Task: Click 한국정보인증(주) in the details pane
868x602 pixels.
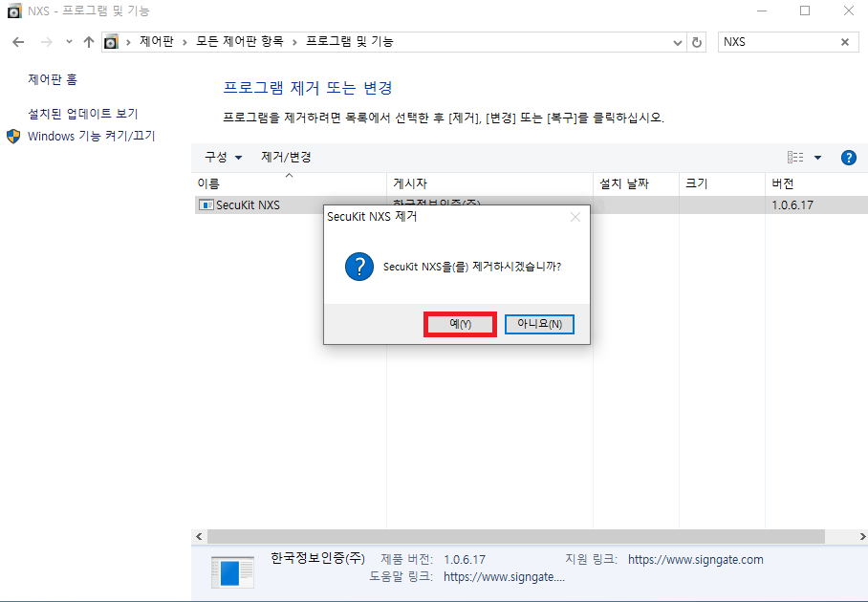Action: click(x=317, y=558)
